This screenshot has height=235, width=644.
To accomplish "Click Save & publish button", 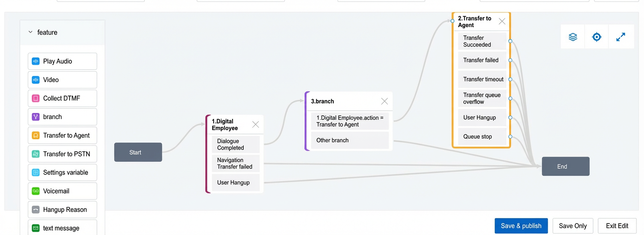I will (x=521, y=226).
